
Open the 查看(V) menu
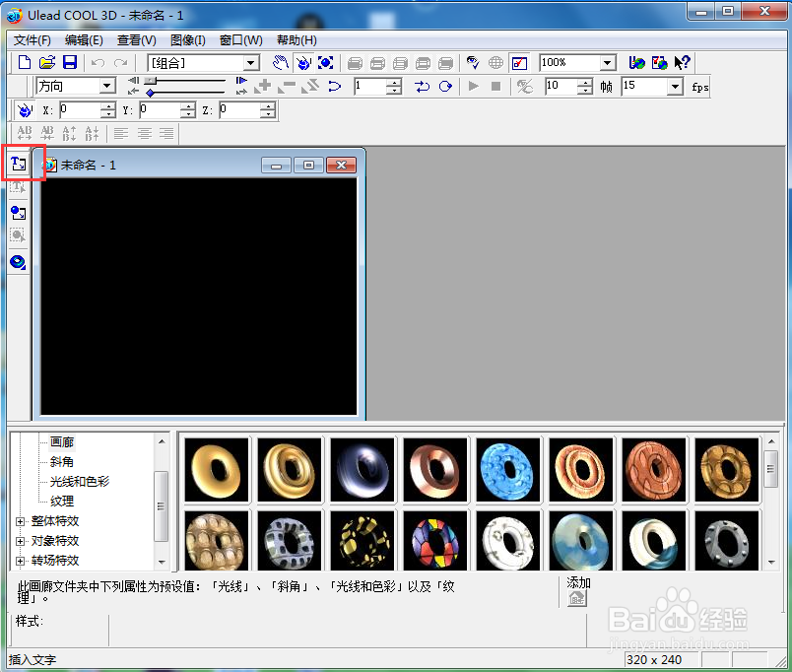[x=136, y=40]
